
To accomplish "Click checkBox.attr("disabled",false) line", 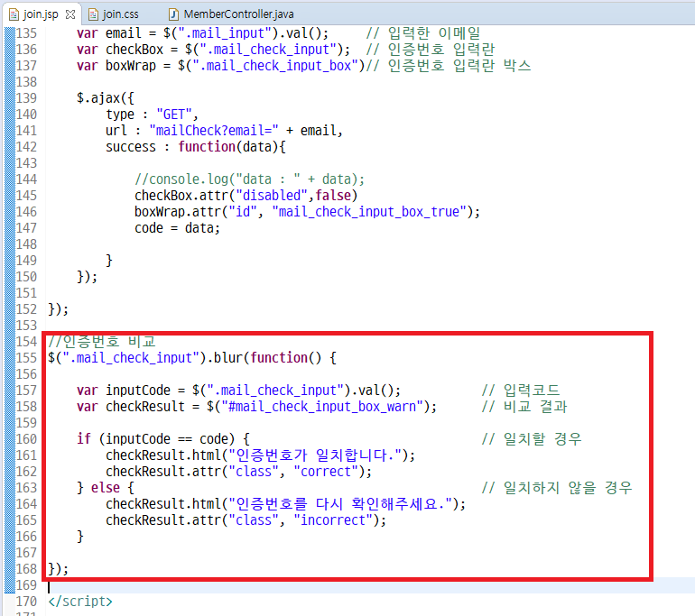I will tap(246, 196).
